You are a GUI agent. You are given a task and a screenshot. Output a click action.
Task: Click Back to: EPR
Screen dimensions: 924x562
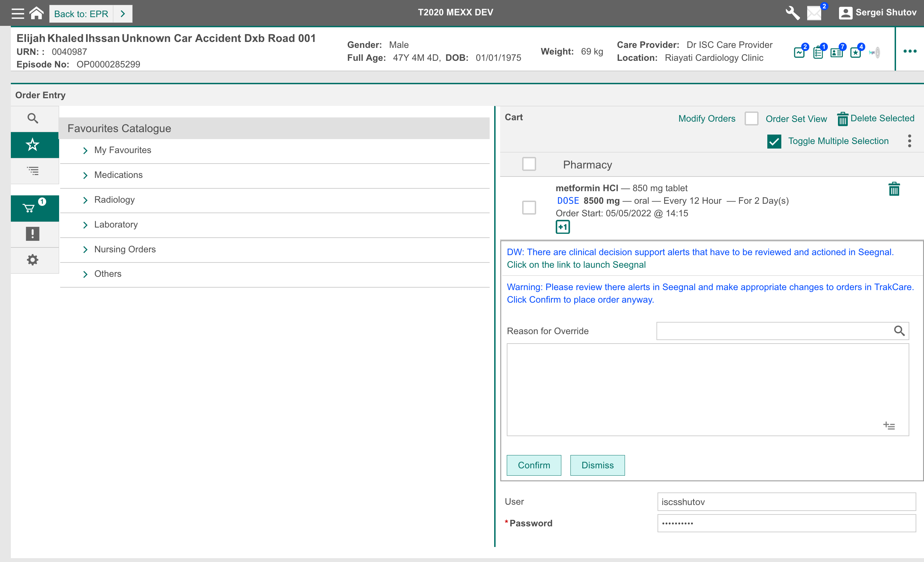81,14
